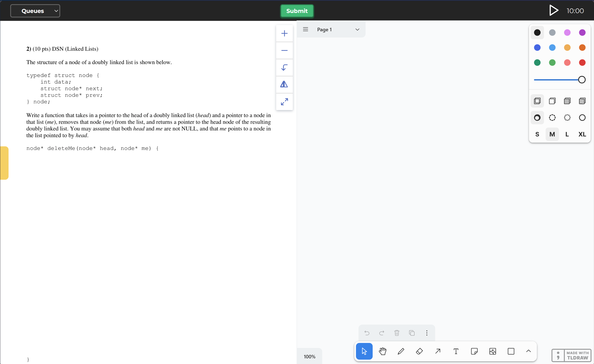The image size is (594, 364).
Task: Activate the Hand pan tool
Action: point(383,351)
